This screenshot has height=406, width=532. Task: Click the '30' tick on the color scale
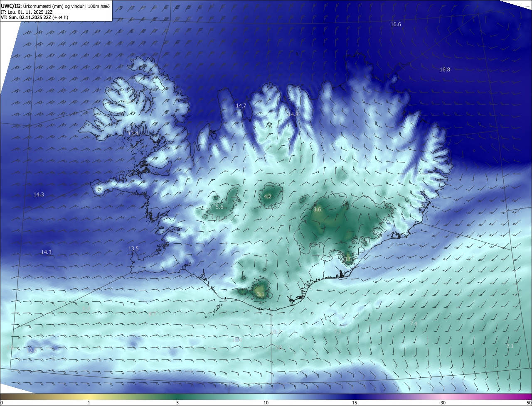(443, 403)
